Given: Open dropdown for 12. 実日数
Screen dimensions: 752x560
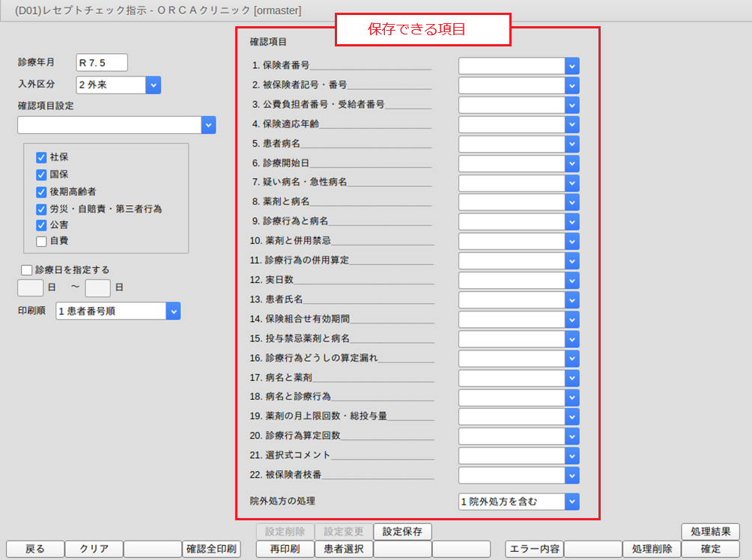Looking at the screenshot, I should tap(572, 280).
